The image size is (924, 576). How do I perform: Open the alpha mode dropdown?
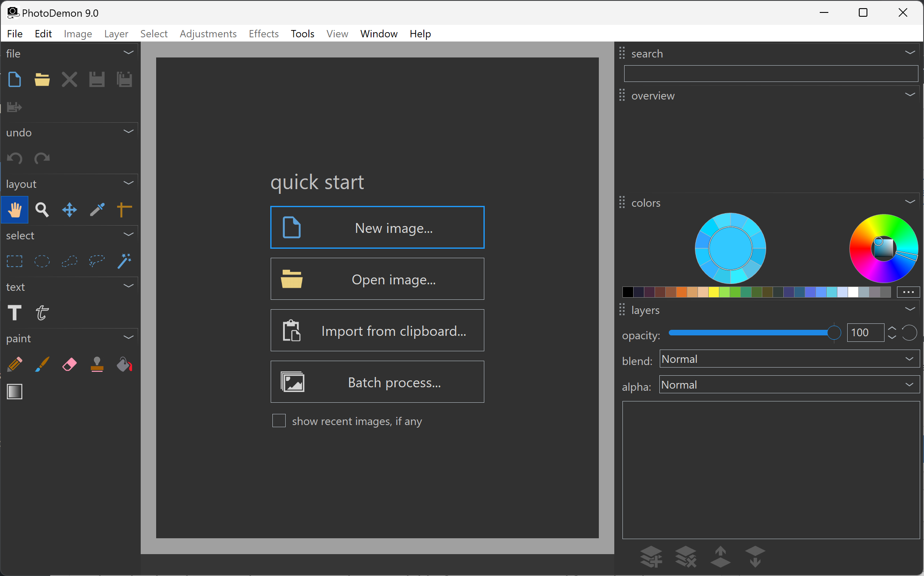coord(909,384)
